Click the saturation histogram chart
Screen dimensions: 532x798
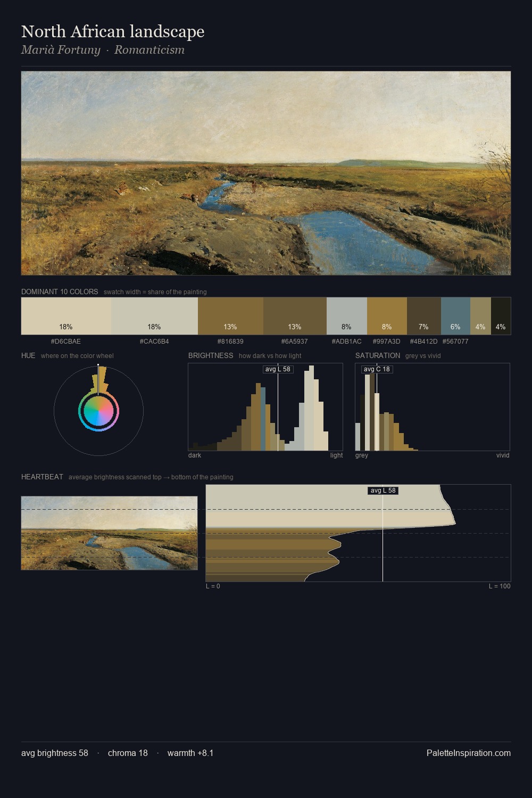[x=433, y=407]
